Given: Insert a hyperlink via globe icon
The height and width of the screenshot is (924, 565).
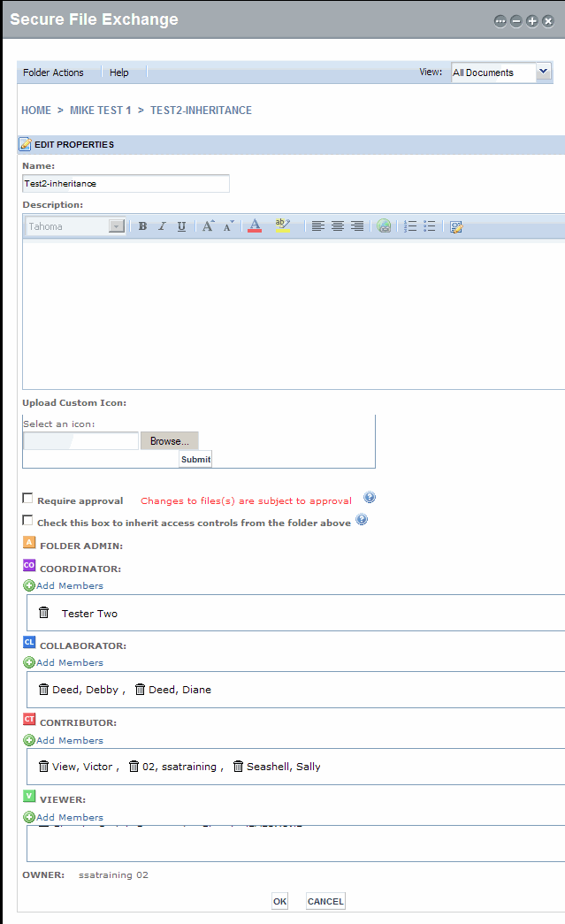Looking at the screenshot, I should 384,226.
